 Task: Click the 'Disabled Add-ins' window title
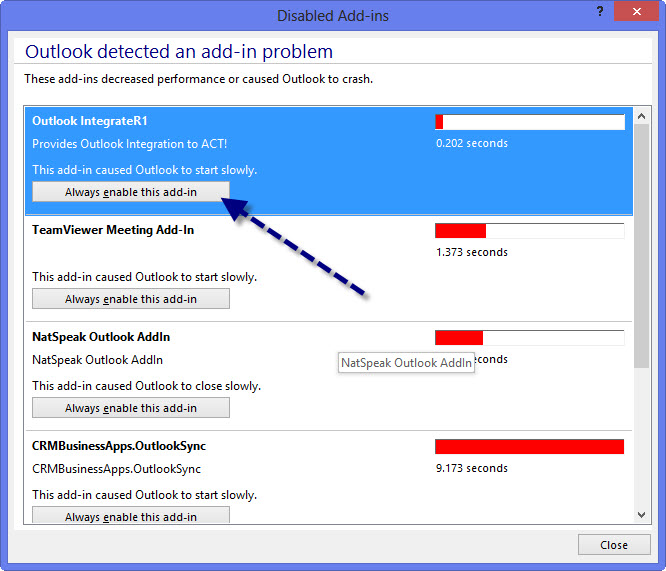coord(333,16)
